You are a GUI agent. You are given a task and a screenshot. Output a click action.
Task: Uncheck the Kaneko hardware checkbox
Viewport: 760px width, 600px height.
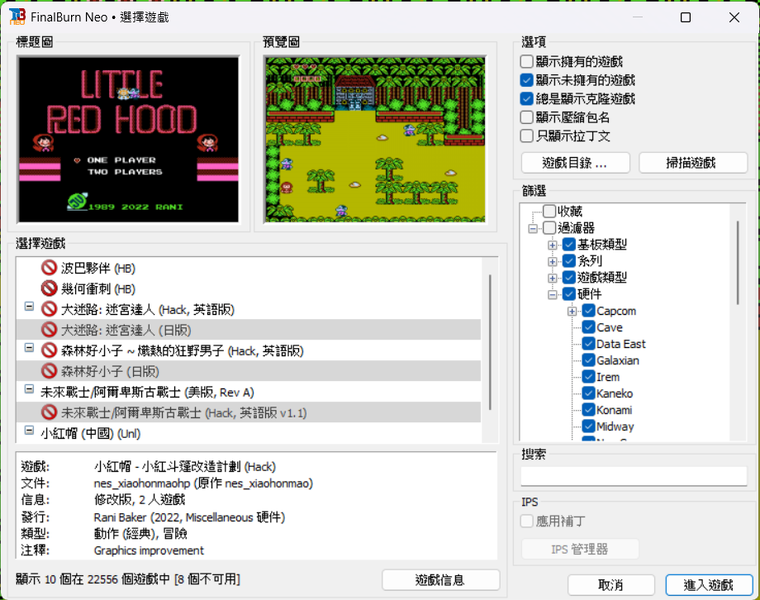[x=588, y=393]
